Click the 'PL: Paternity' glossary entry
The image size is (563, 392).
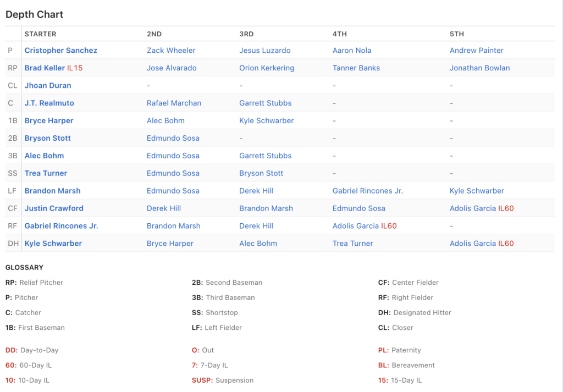coord(400,350)
